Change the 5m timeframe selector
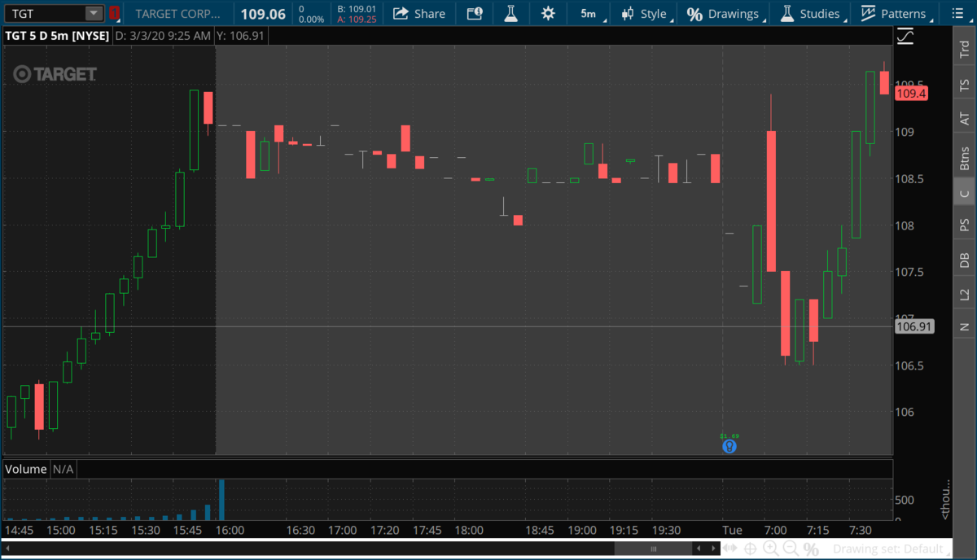Viewport: 977px width, 560px height. pos(588,13)
